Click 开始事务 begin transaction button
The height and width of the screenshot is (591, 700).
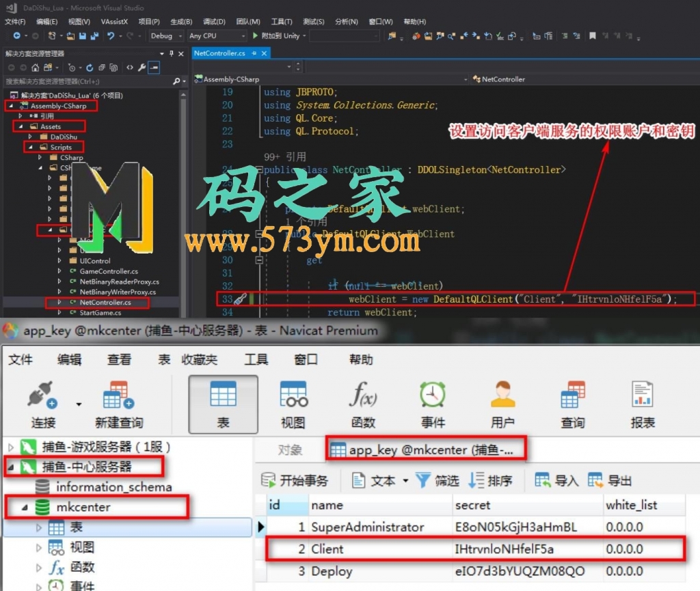pyautogui.click(x=295, y=480)
